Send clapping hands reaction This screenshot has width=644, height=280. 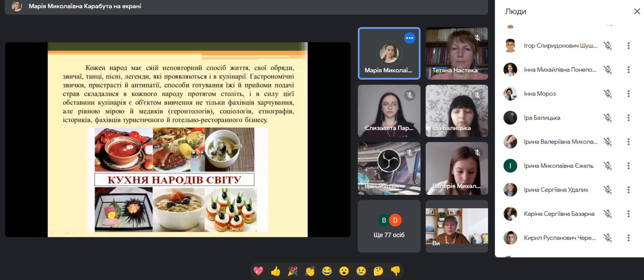click(310, 271)
